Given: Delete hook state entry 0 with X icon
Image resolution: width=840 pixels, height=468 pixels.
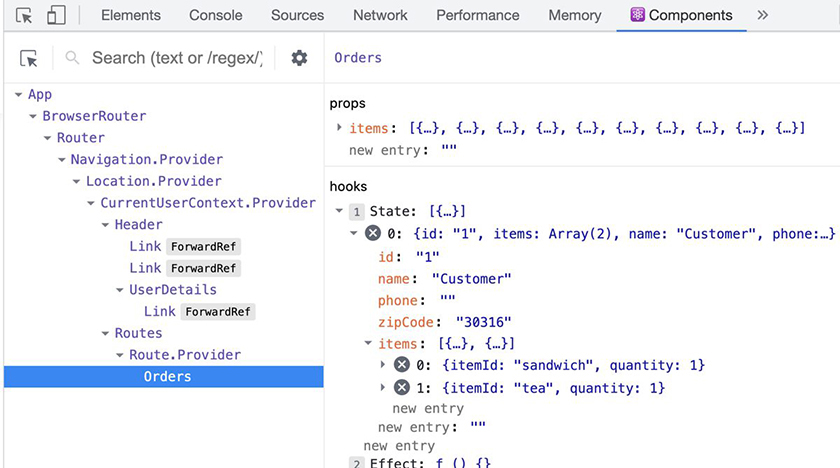Looking at the screenshot, I should pyautogui.click(x=373, y=233).
